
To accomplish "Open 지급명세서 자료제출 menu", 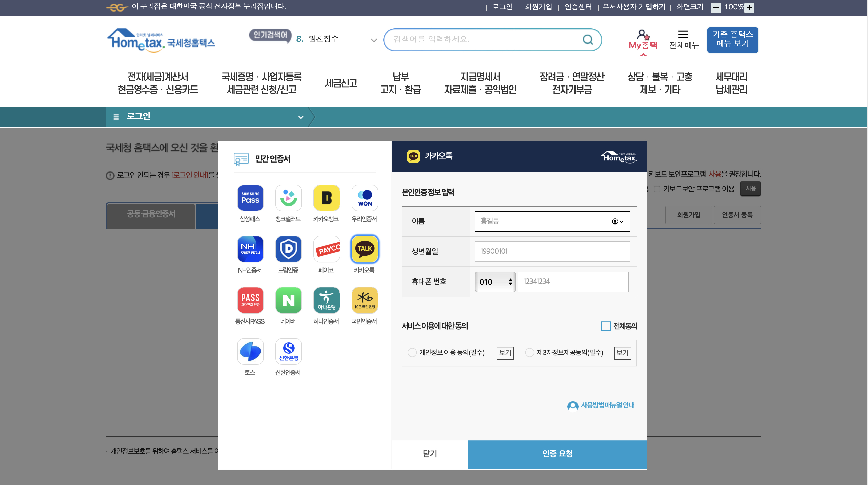I will pyautogui.click(x=480, y=83).
